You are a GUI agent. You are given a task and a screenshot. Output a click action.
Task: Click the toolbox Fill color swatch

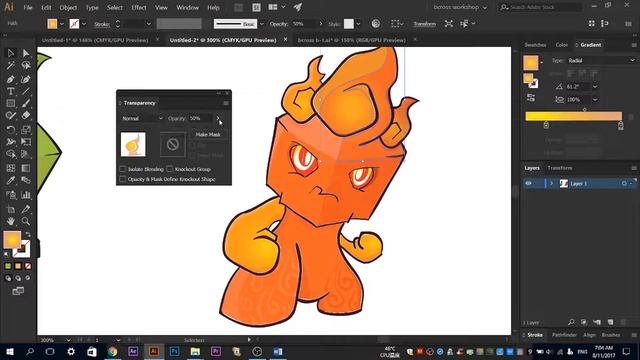tap(11, 239)
